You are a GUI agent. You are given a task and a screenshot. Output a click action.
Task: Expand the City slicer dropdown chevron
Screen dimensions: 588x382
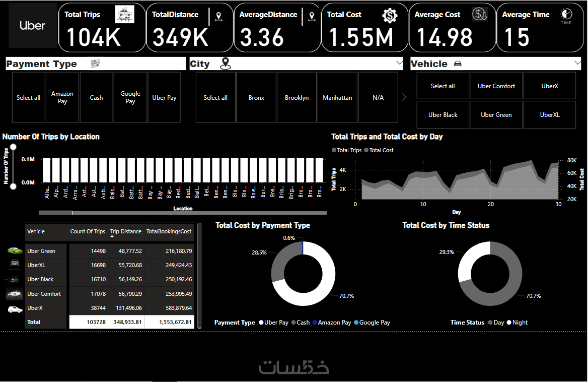[x=399, y=63]
